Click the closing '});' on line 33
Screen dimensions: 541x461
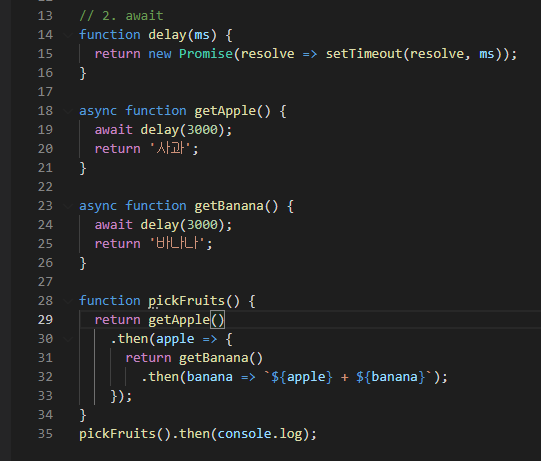[x=121, y=395]
